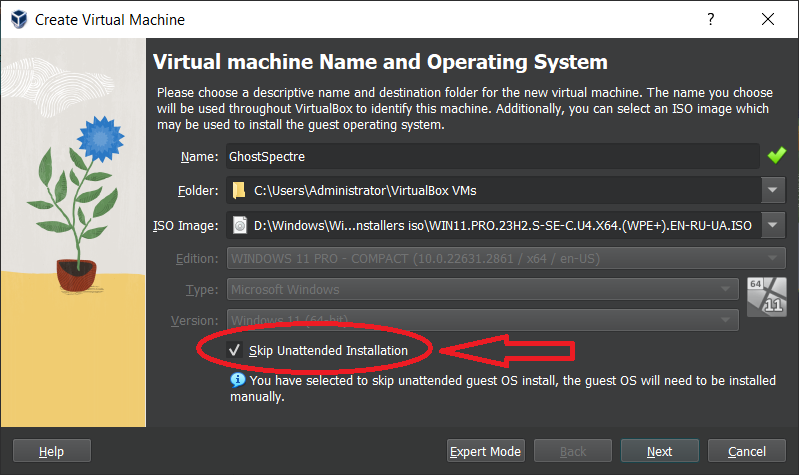
Task: Expand the Type dropdown for Microsoft Windows
Action: pyautogui.click(x=727, y=290)
